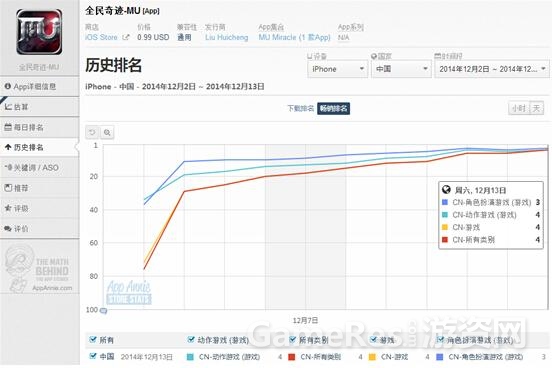The image size is (552, 368).
Task: Expand the 中国 country dropdown
Action: (401, 69)
